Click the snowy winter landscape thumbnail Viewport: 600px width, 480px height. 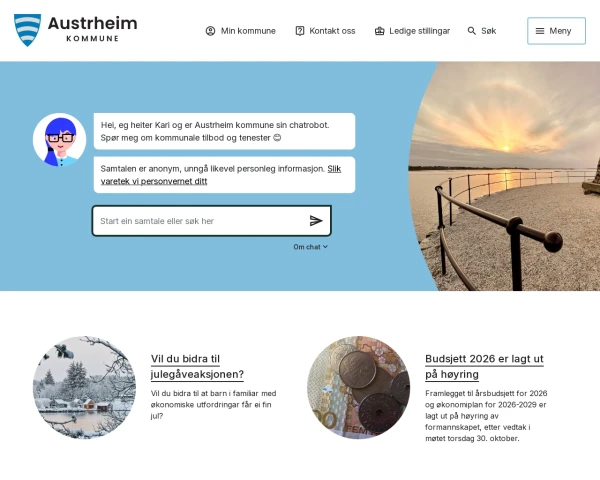pyautogui.click(x=84, y=387)
